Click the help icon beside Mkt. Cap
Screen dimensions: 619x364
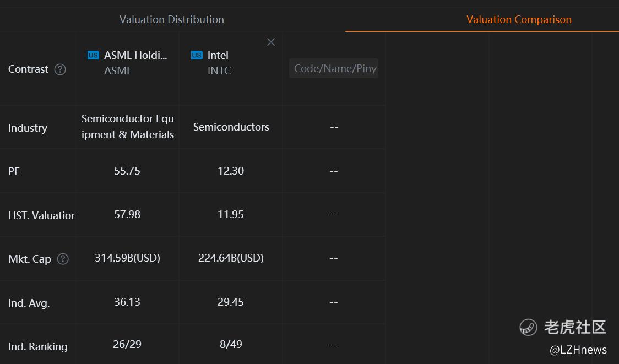(x=63, y=259)
